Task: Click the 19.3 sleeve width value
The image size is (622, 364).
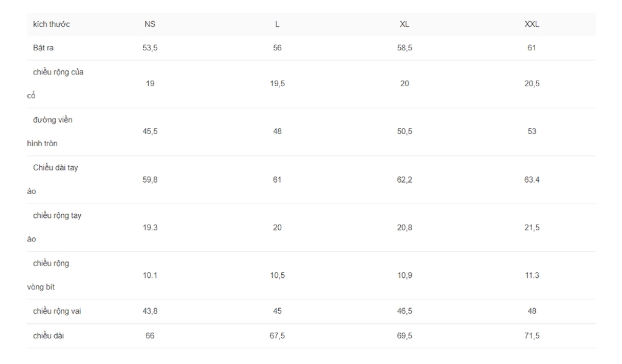Action: [x=150, y=227]
